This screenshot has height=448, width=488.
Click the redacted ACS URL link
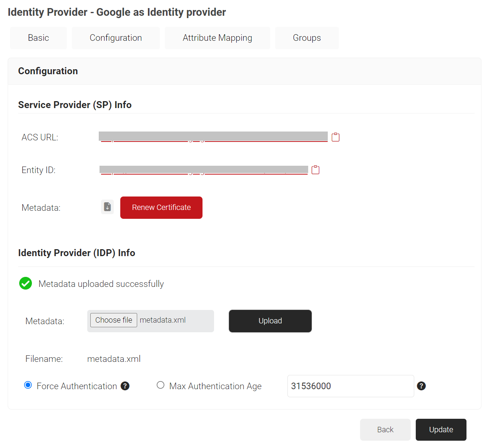click(x=213, y=137)
